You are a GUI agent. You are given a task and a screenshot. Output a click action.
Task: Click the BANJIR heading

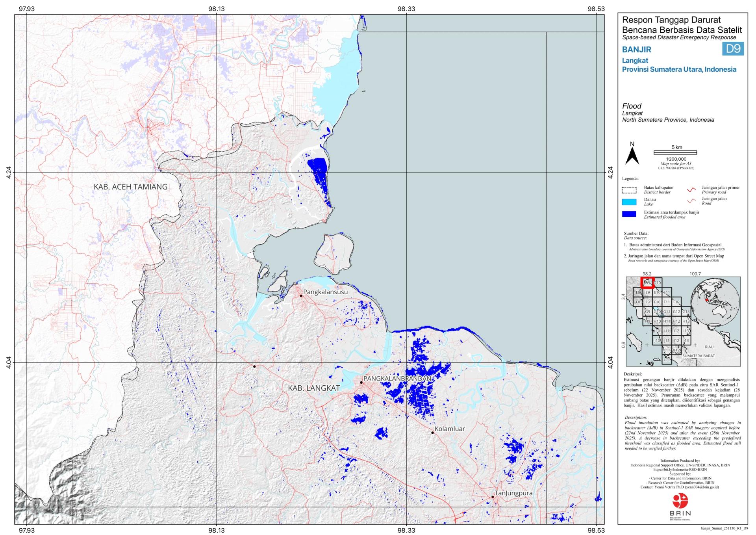tap(636, 50)
